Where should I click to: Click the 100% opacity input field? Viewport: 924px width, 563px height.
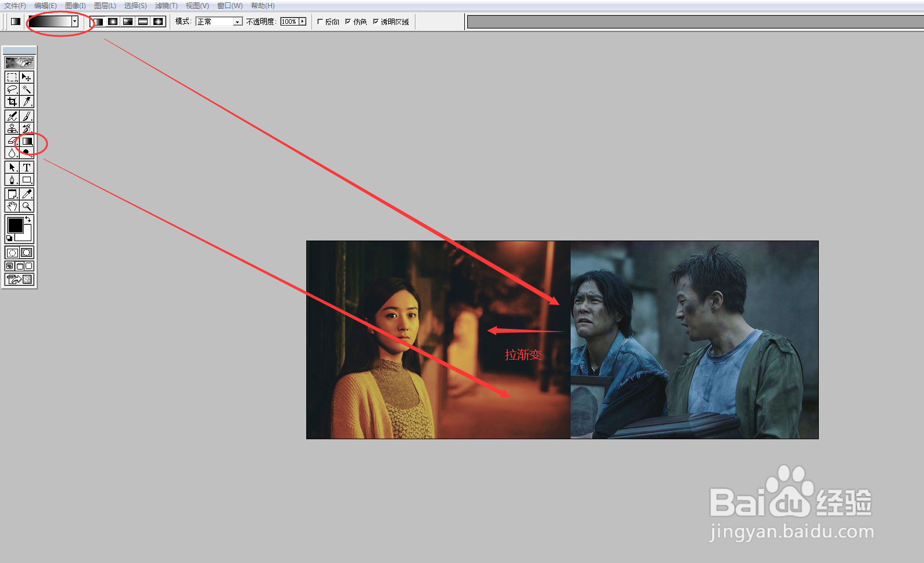click(289, 21)
